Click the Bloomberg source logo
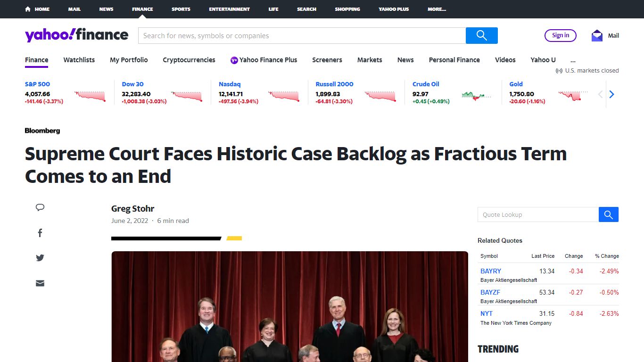Viewport: 644px width, 362px height. coord(42,131)
